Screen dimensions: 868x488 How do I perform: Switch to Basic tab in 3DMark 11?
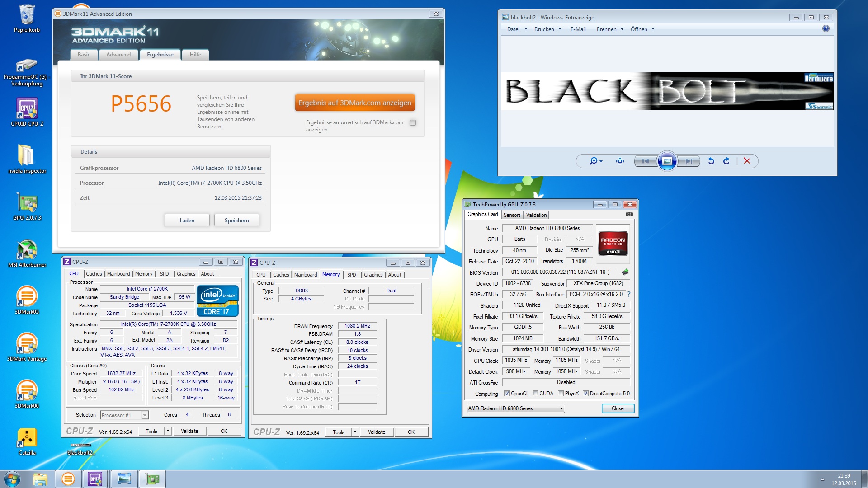tap(84, 55)
